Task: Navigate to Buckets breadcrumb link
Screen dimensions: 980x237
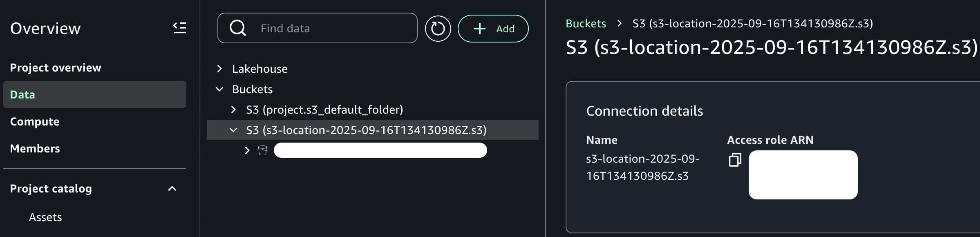Action: (x=586, y=23)
